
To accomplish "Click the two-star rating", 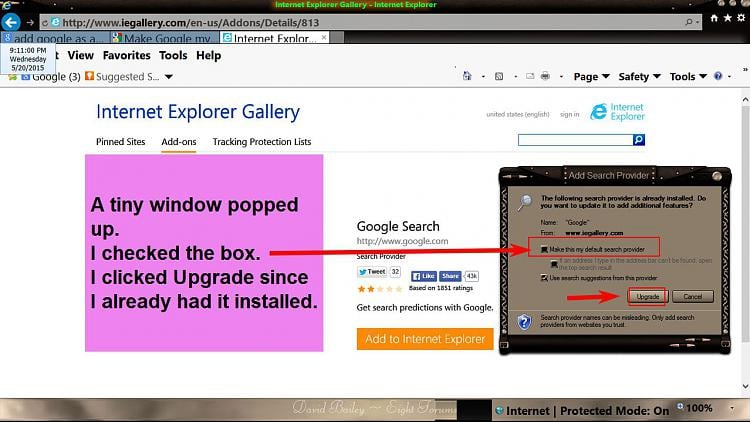I will click(380, 289).
